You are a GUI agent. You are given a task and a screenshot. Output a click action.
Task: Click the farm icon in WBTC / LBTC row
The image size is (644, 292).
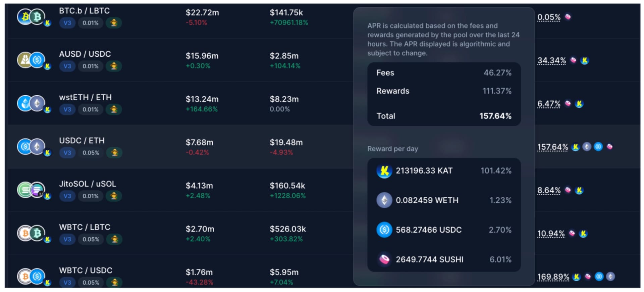click(x=114, y=239)
